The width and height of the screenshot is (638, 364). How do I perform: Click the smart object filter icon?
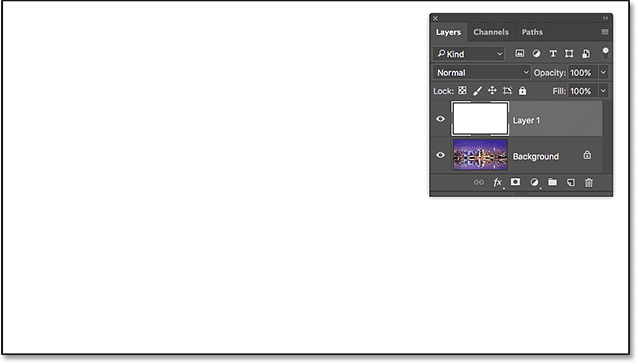click(x=586, y=53)
